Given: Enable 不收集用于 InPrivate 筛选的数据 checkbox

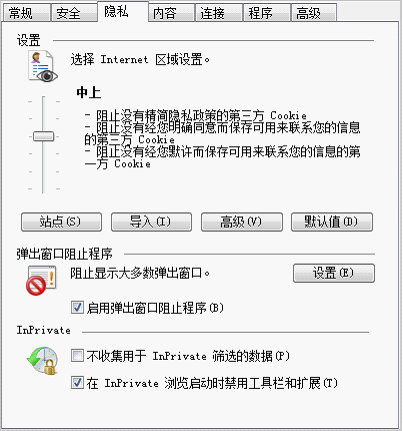Looking at the screenshot, I should click(x=77, y=356).
